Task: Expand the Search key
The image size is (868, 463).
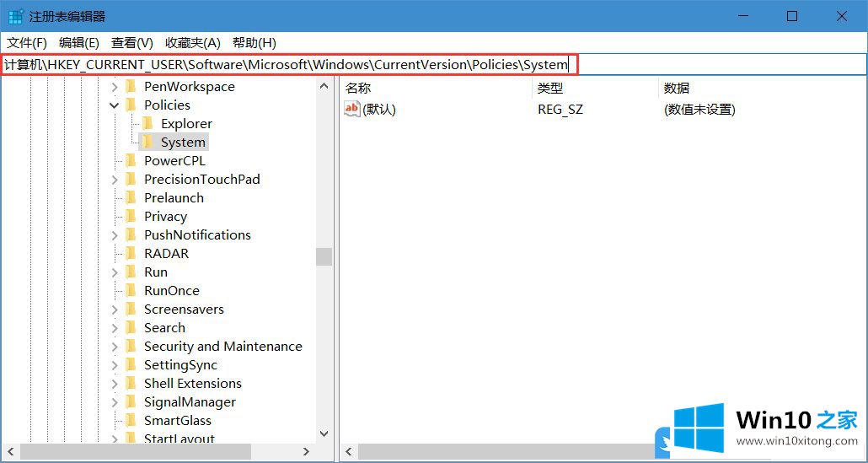Action: click(x=115, y=328)
